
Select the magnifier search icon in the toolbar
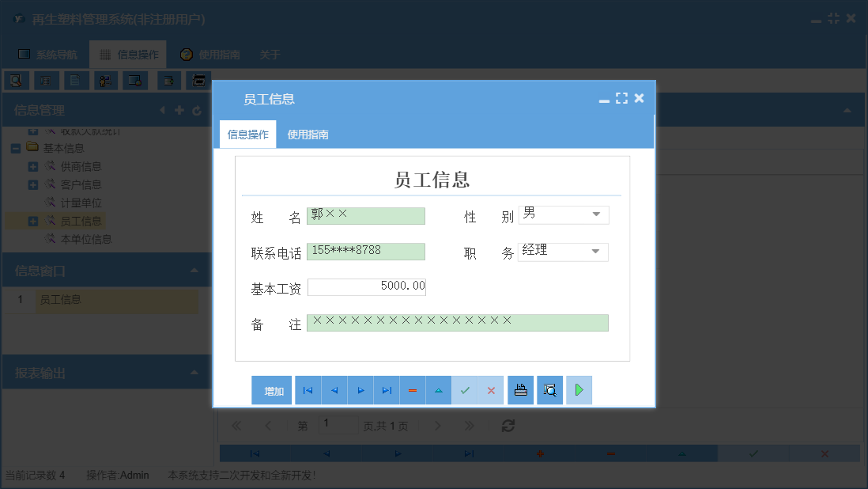[x=16, y=80]
